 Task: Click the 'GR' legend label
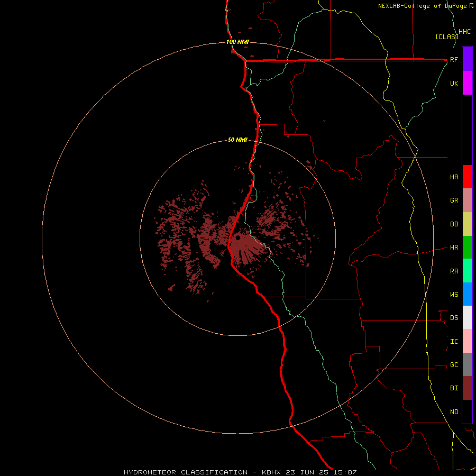[x=454, y=200]
